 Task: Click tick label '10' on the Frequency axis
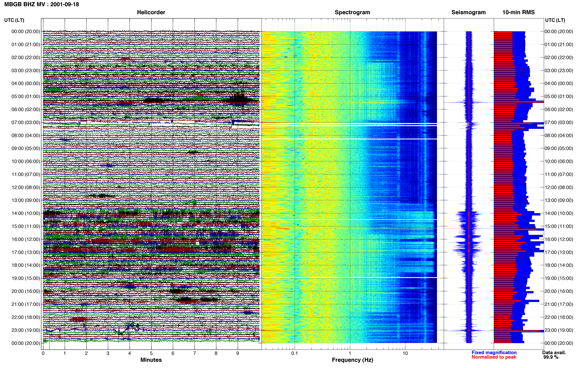coord(405,353)
